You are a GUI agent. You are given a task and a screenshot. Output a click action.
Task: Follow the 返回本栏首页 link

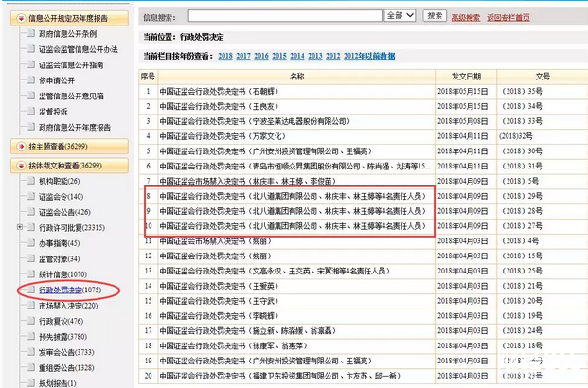pos(508,17)
